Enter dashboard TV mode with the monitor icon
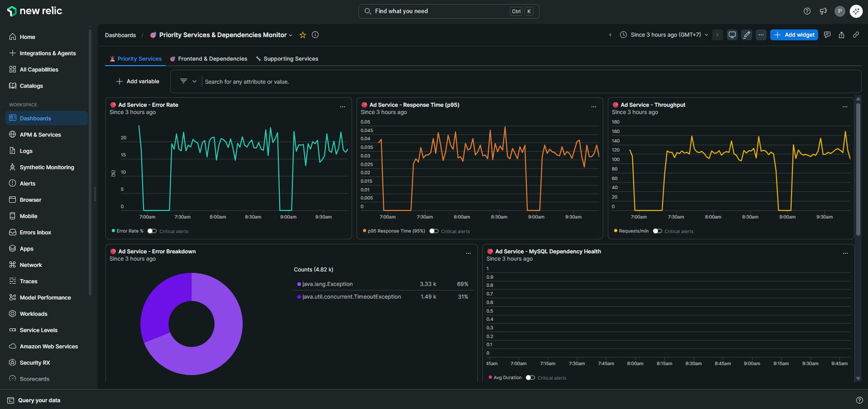Image resolution: width=868 pixels, height=409 pixels. pyautogui.click(x=732, y=35)
